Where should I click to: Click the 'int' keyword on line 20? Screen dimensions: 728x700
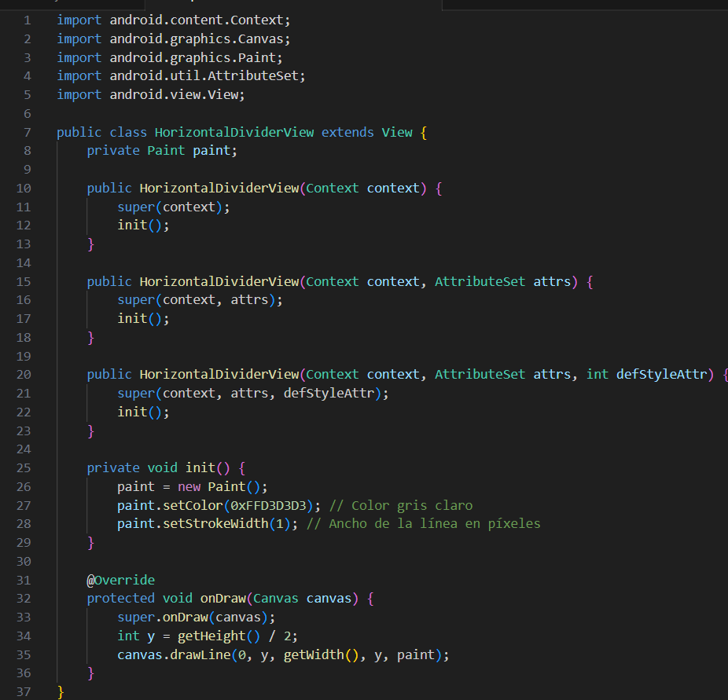(597, 374)
